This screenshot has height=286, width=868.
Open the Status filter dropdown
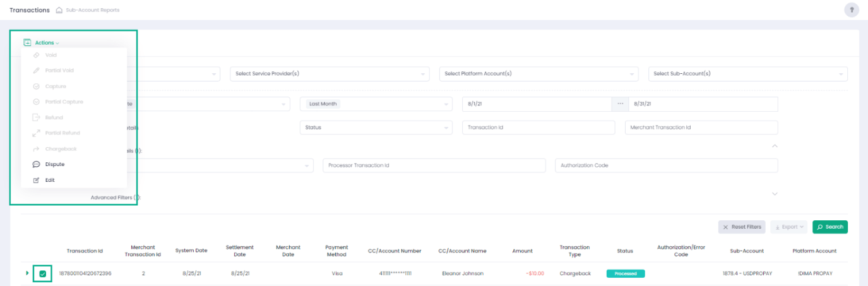tap(376, 128)
